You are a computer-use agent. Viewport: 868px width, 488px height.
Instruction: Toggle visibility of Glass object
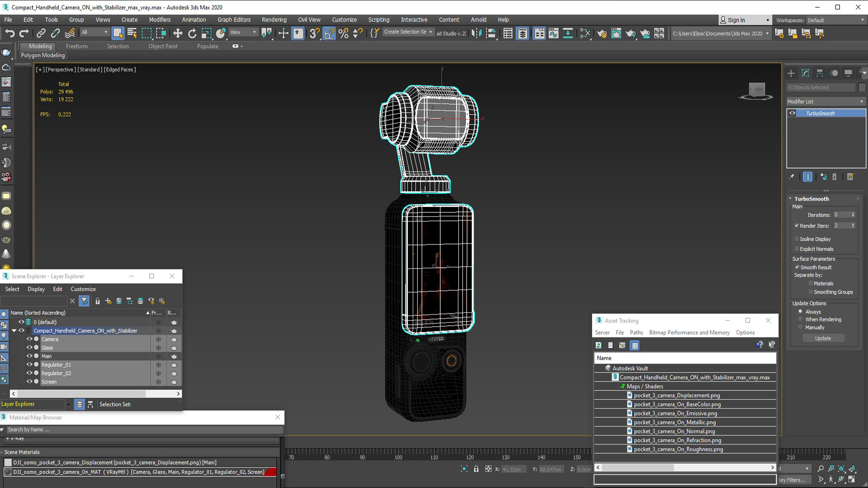[29, 347]
